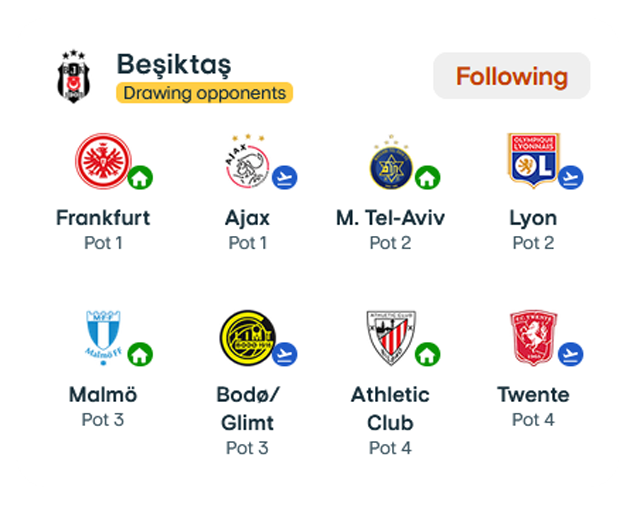Toggle the Following button
This screenshot has width=640, height=505.
[511, 76]
